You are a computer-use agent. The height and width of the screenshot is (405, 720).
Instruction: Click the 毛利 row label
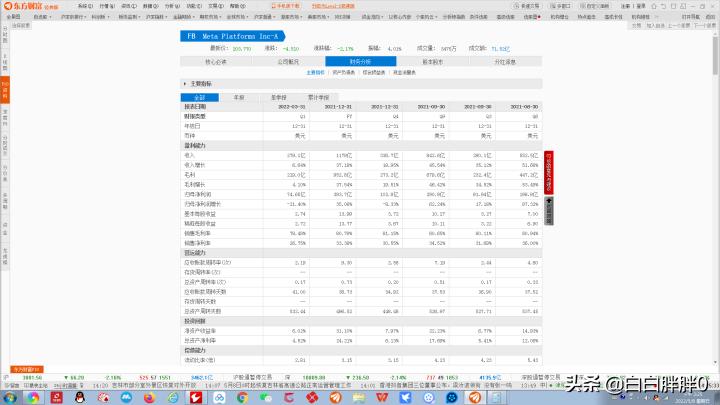point(189,175)
